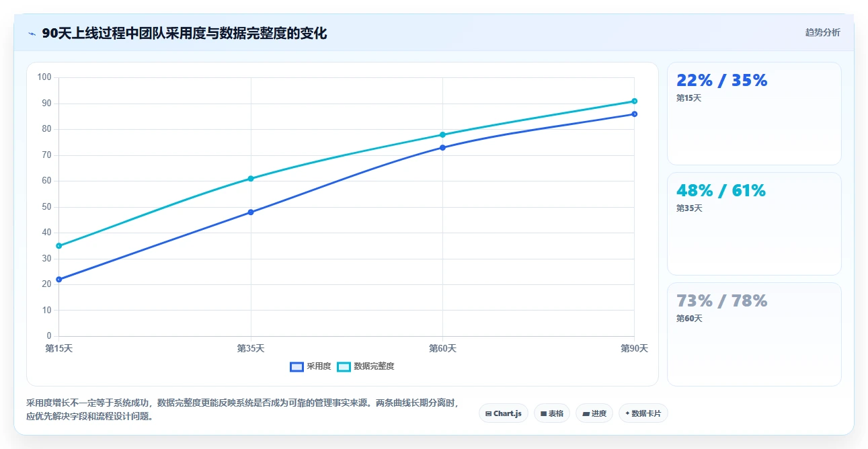Click the 第90天 x-axis label

click(x=634, y=348)
